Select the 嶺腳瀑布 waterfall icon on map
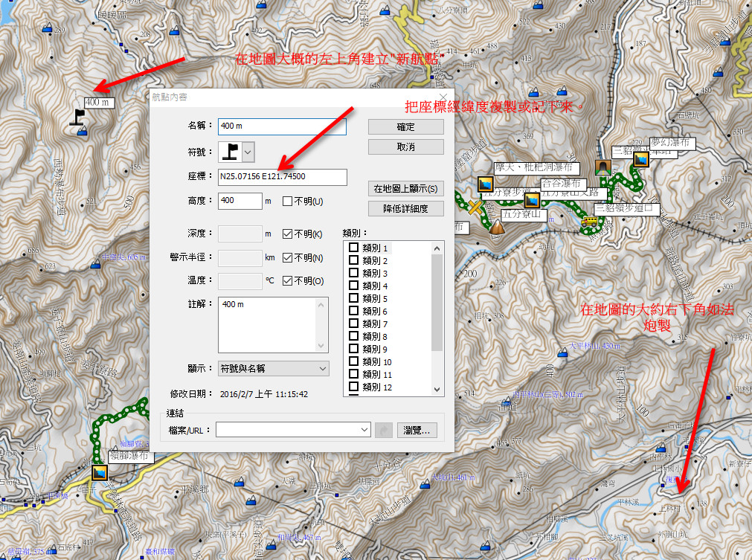The width and height of the screenshot is (752, 560). [x=99, y=472]
